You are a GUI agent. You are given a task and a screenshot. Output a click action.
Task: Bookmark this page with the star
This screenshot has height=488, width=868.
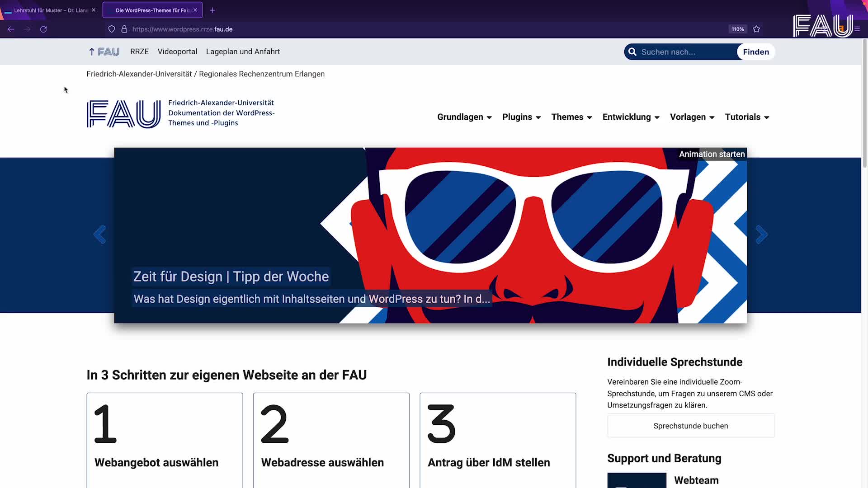[x=756, y=29]
